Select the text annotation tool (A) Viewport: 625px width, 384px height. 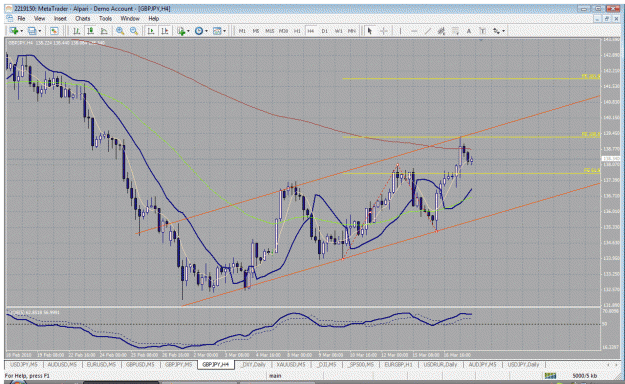[x=469, y=31]
